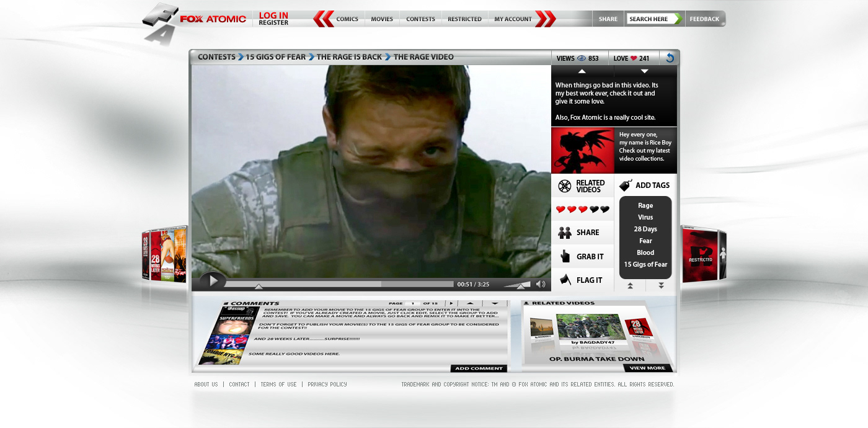Click The Rage Is Back breadcrumb
868x428 pixels.
pyautogui.click(x=349, y=57)
